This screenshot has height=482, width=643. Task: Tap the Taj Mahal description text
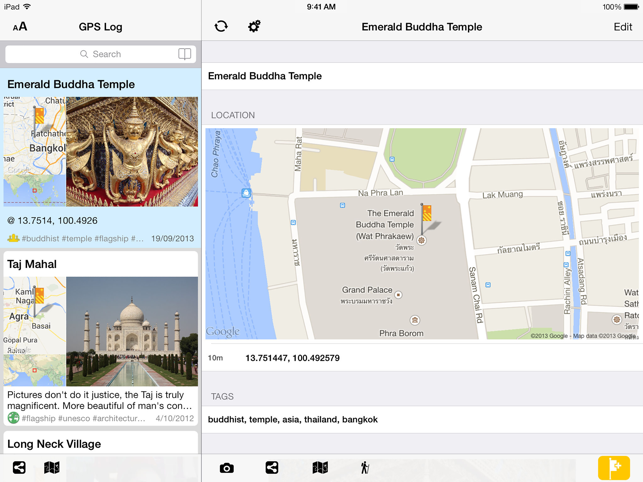(100, 400)
